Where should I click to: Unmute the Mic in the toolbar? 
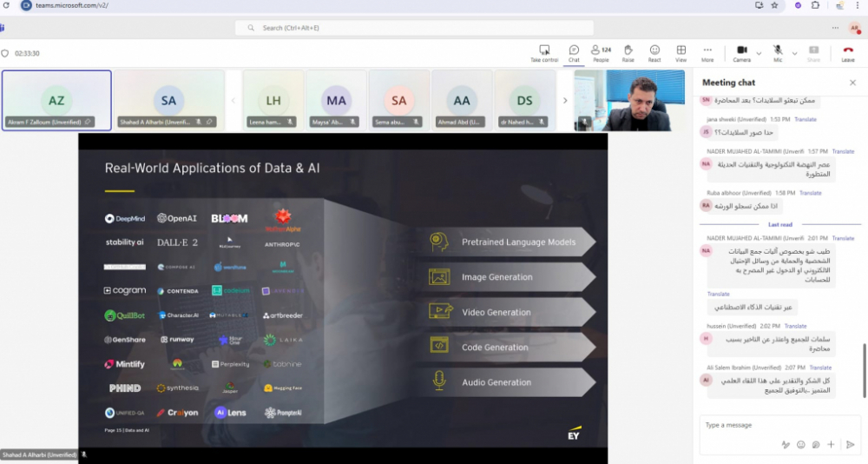point(778,53)
